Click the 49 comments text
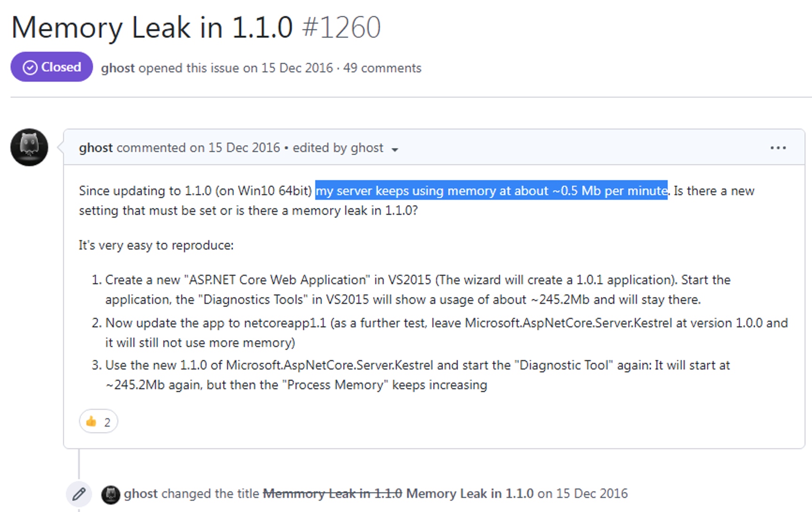The image size is (812, 512). point(382,68)
